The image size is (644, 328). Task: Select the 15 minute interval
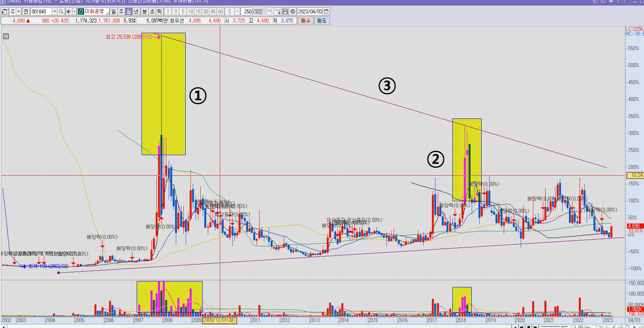click(198, 11)
